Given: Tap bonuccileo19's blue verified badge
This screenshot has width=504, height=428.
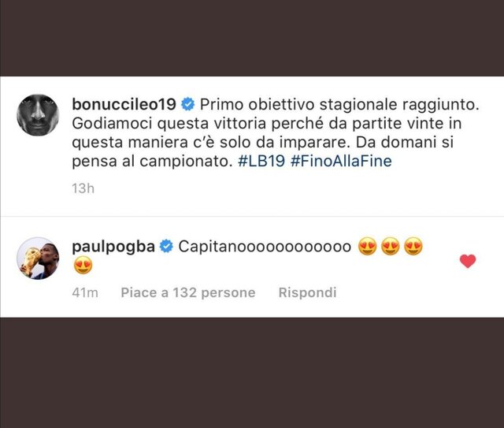Looking at the screenshot, I should (187, 105).
